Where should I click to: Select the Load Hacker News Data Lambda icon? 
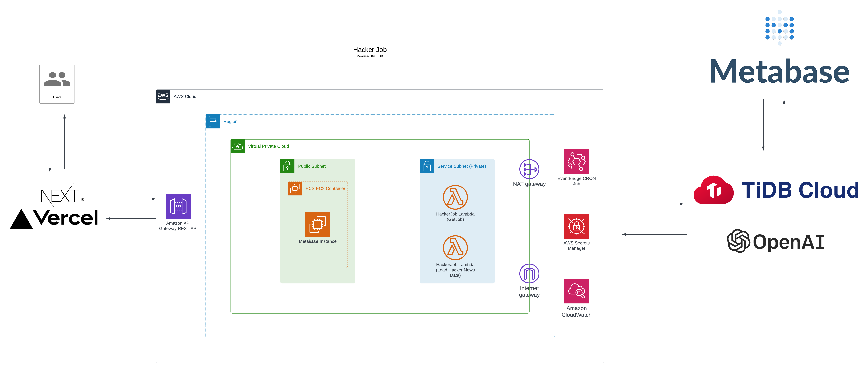tap(455, 248)
